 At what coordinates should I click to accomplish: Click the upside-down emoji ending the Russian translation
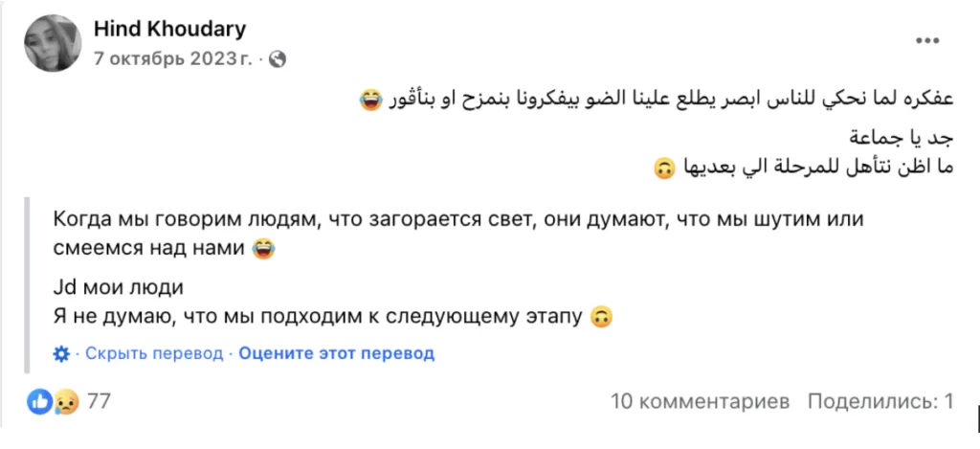[x=601, y=316]
